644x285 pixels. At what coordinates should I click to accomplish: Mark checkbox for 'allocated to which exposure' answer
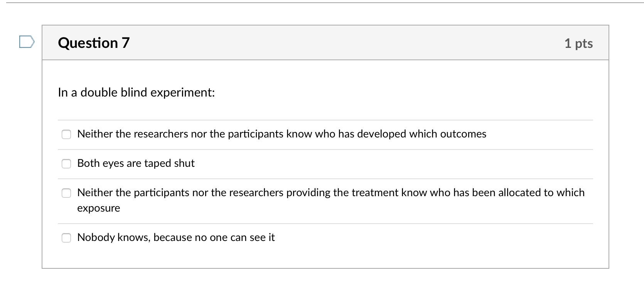[x=66, y=193]
